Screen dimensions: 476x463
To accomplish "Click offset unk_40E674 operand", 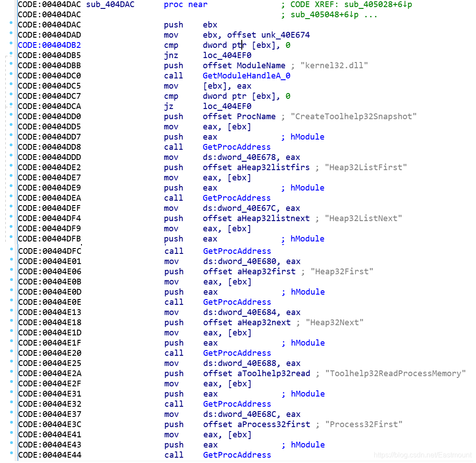I will [x=269, y=35].
